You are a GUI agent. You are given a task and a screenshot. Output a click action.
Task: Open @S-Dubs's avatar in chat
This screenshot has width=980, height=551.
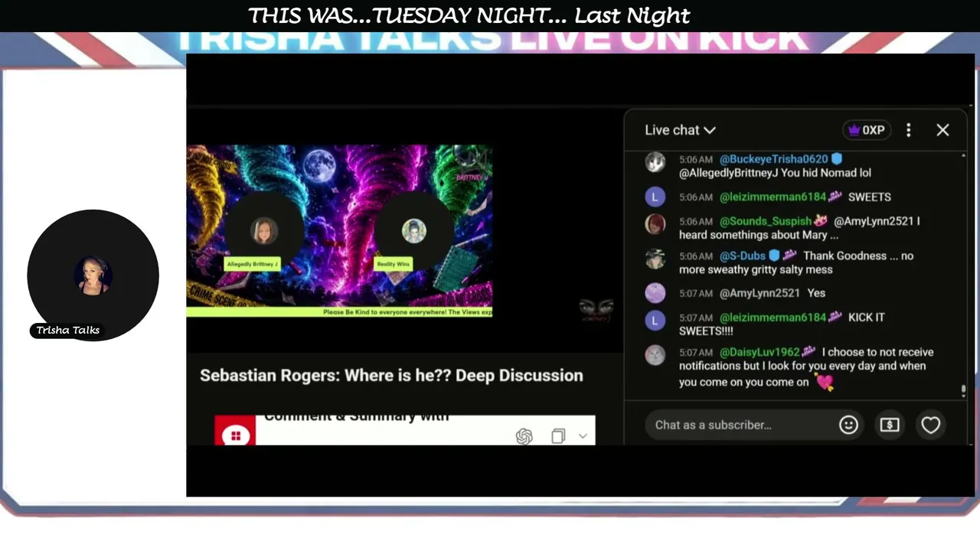coord(655,259)
